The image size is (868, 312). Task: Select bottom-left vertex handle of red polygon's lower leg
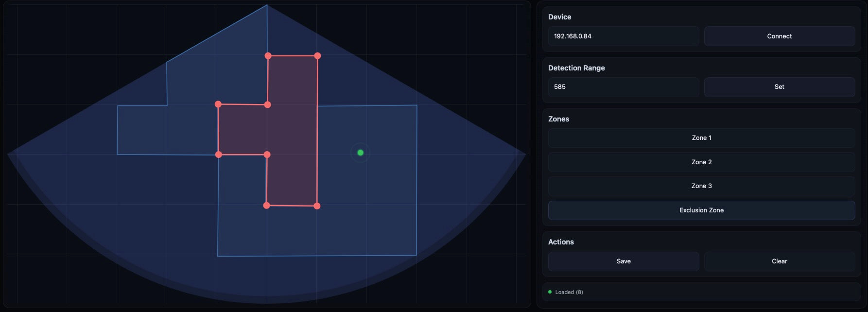[266, 206]
